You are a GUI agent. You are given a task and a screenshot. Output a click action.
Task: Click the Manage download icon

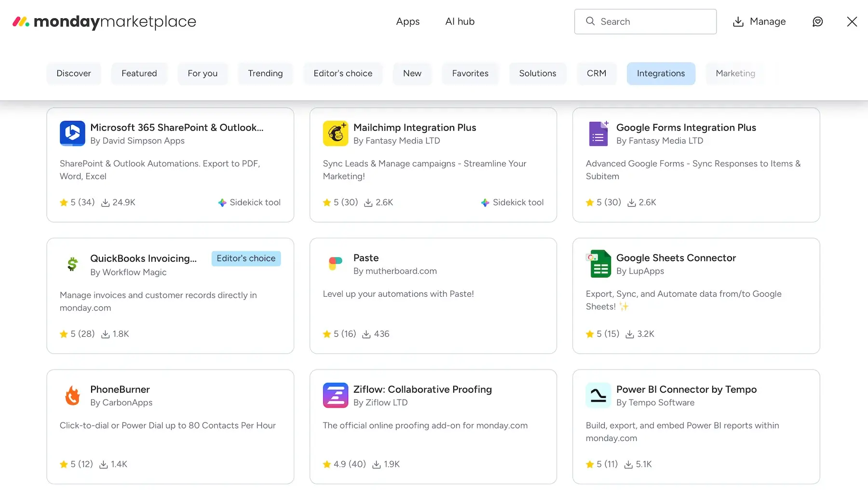pos(738,22)
